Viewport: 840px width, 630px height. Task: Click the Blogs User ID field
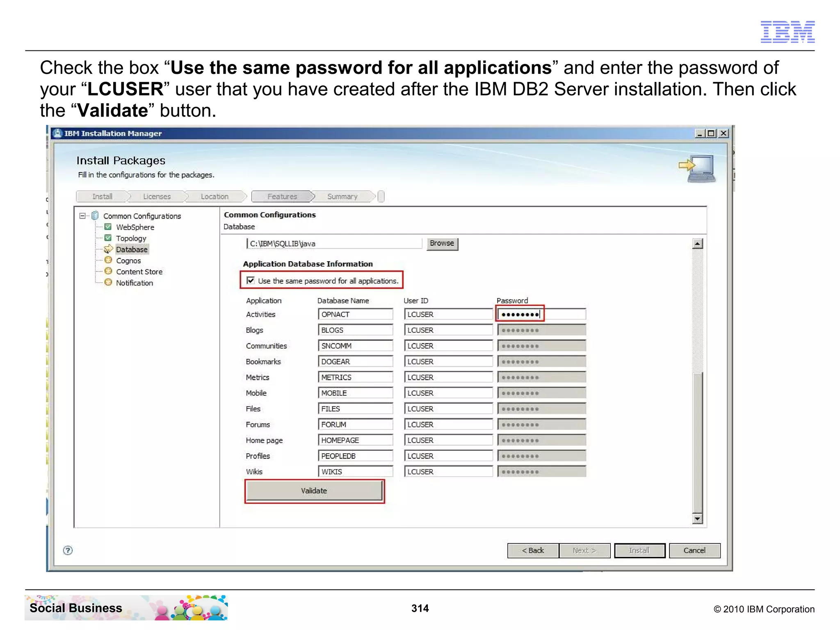[x=448, y=330]
